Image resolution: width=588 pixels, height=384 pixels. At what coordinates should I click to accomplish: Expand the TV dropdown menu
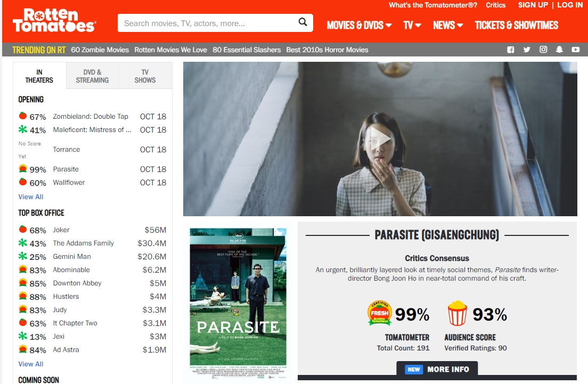click(x=412, y=25)
